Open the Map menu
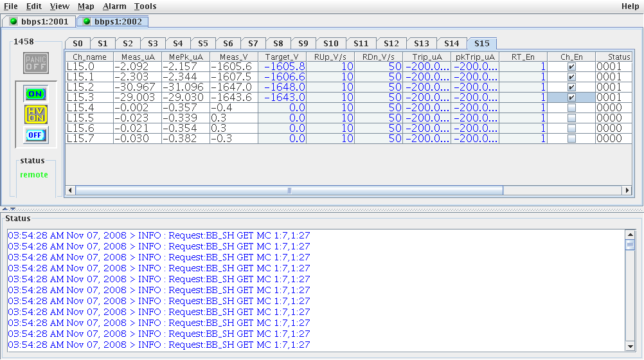 (86, 6)
